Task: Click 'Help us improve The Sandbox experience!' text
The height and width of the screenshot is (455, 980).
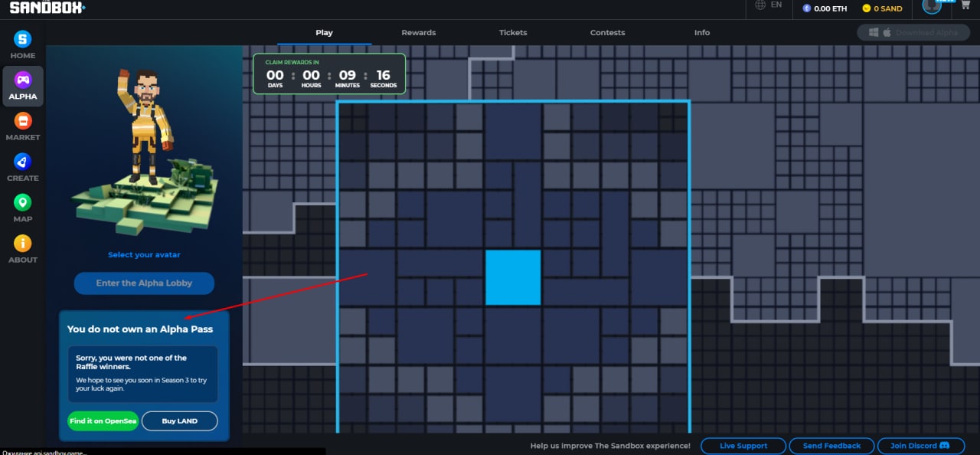Action: [x=610, y=446]
